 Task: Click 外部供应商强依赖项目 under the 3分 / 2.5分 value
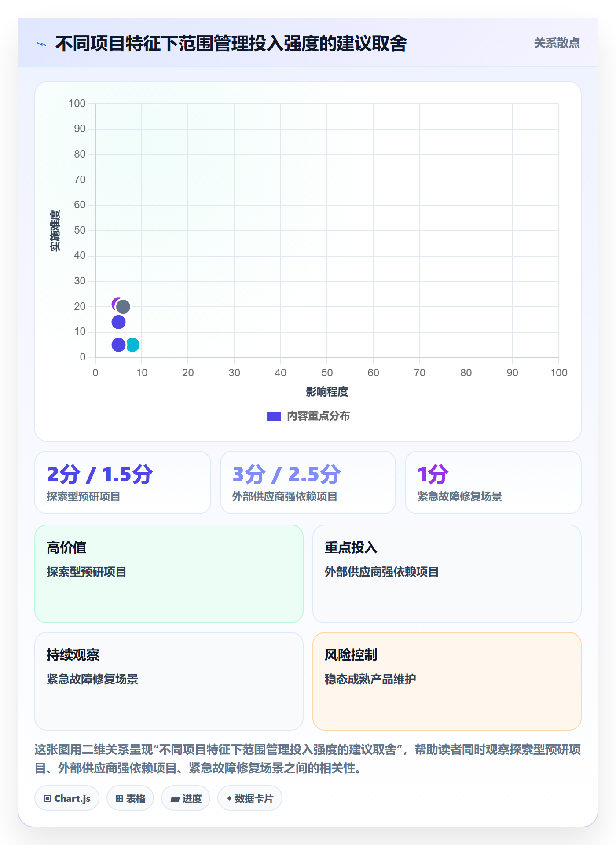click(285, 496)
